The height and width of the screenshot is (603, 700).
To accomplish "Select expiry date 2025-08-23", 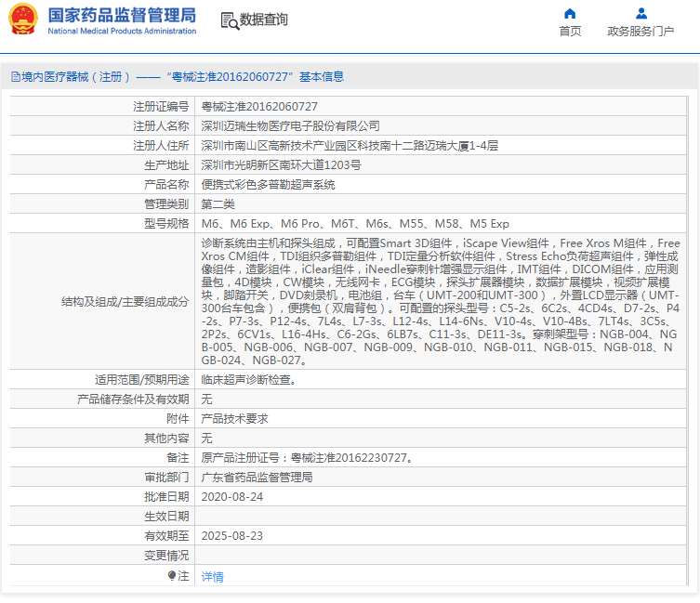I will [232, 536].
